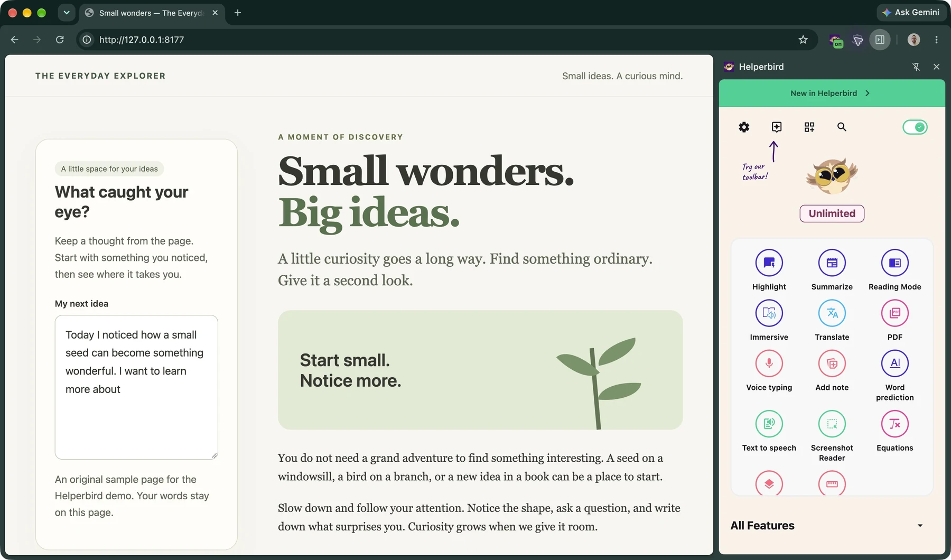Search Helperbird features with magnifier

(x=842, y=127)
